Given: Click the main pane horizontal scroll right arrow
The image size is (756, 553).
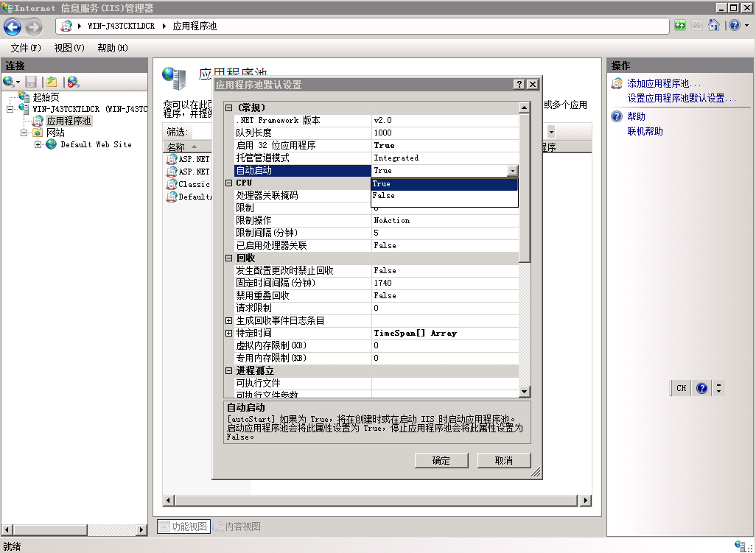Looking at the screenshot, I should click(x=585, y=501).
